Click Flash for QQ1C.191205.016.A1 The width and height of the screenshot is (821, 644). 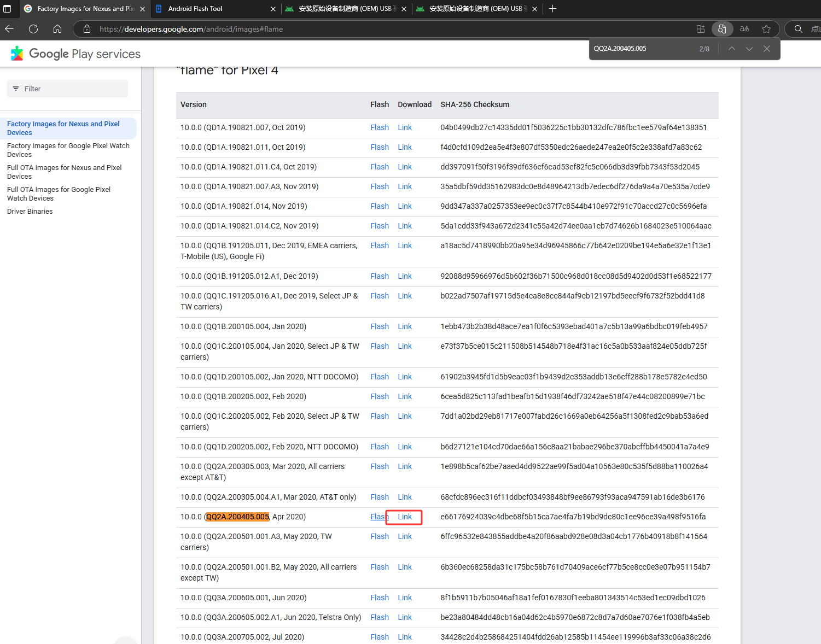click(x=380, y=296)
